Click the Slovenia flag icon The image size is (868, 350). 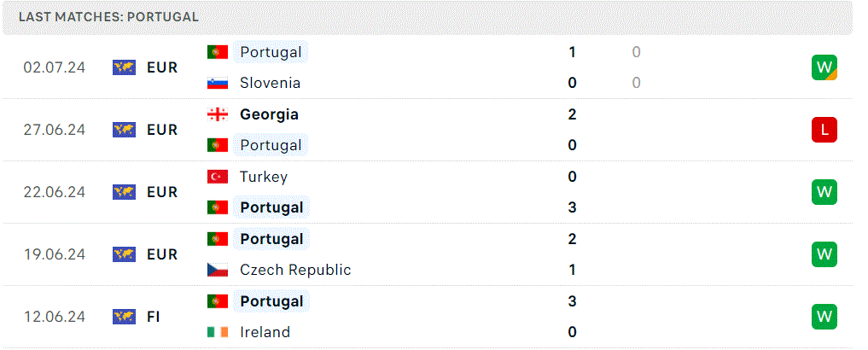coord(218,83)
